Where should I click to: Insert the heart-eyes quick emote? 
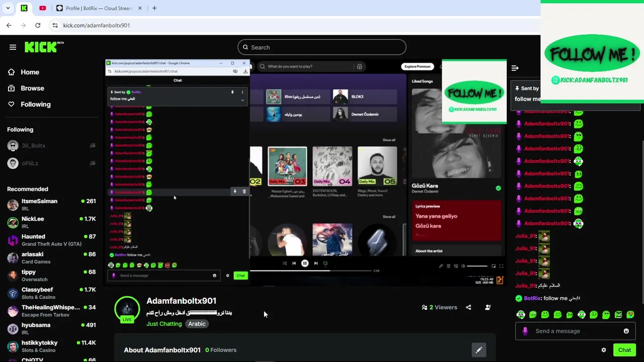point(630,315)
